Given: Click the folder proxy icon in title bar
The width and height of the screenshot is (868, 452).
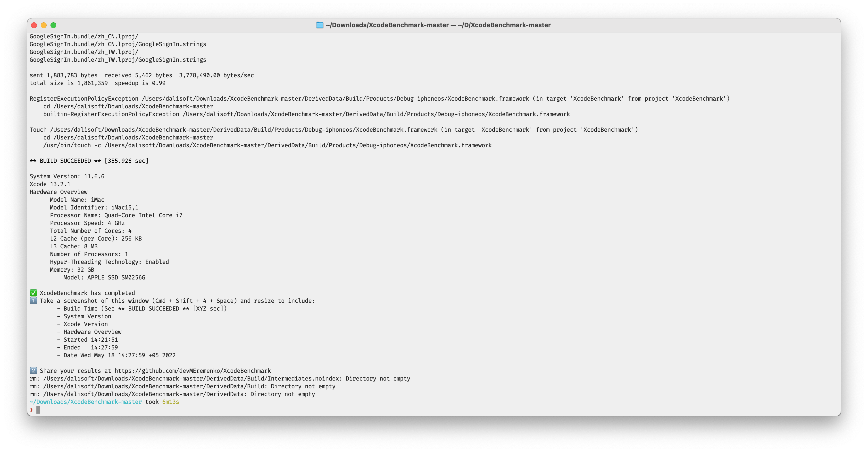Looking at the screenshot, I should (319, 25).
